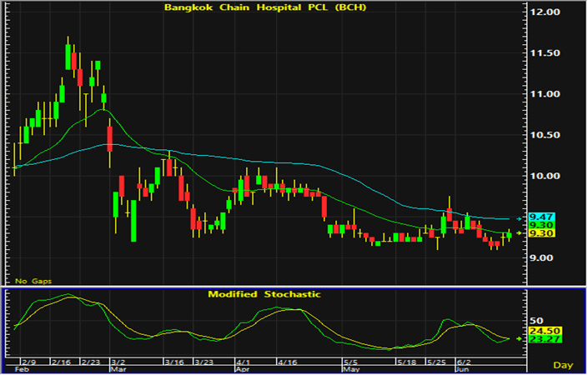Click the Bangkok Chain Hospital PCL (BCH) title
The image size is (588, 375).
(x=265, y=7)
